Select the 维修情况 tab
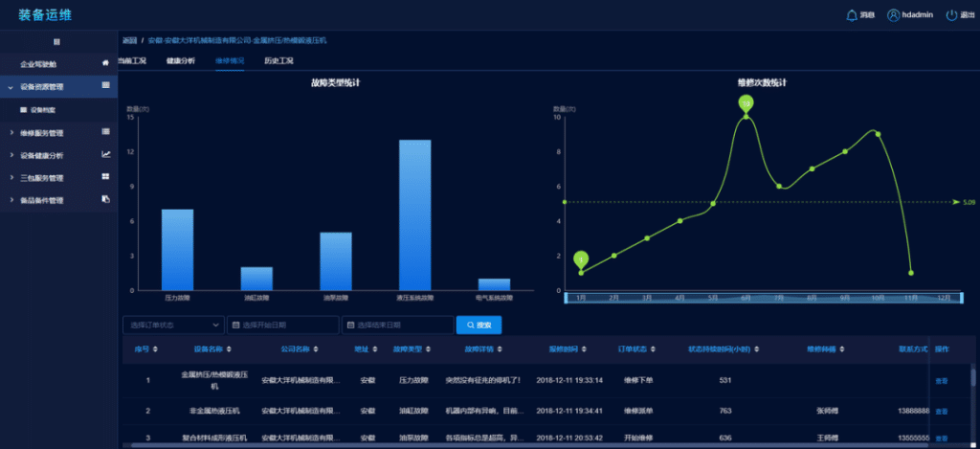The image size is (980, 449). [x=230, y=60]
